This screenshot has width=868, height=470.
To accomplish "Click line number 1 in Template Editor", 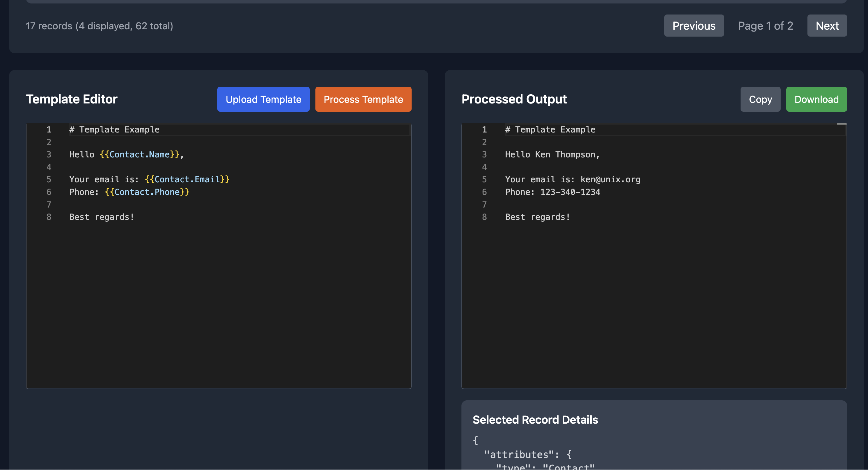I will [49, 130].
